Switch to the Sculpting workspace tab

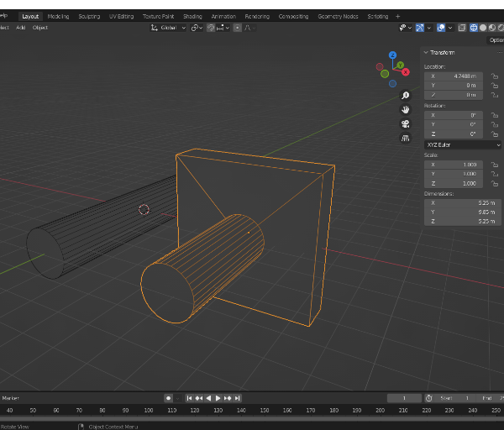tap(89, 17)
